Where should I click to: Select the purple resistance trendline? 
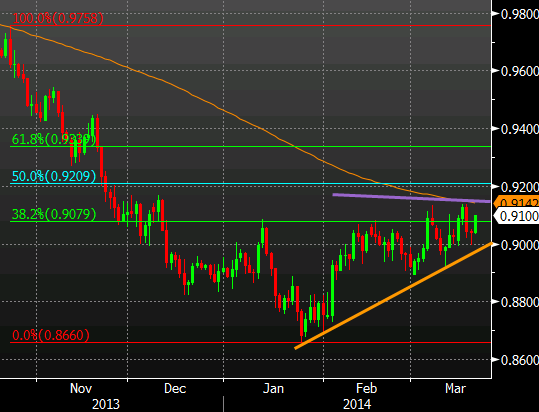point(411,198)
